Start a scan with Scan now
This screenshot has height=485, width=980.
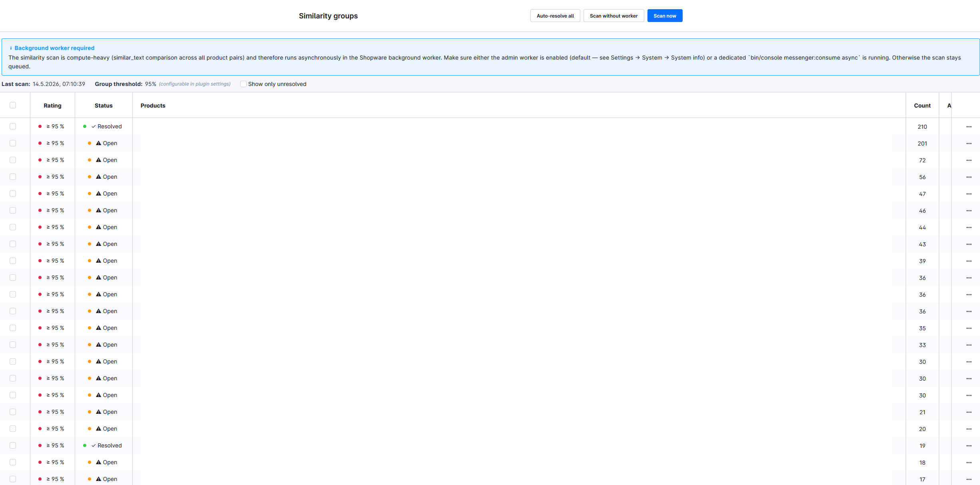coord(665,16)
